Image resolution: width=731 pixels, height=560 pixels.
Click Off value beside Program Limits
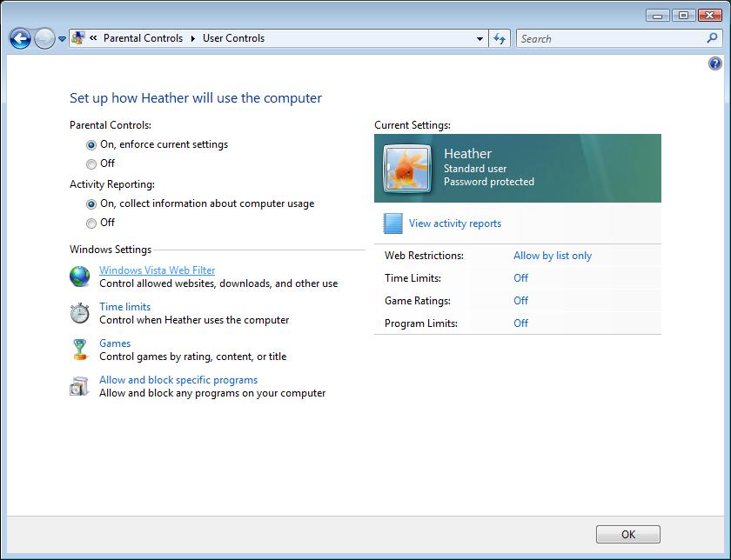(x=520, y=323)
